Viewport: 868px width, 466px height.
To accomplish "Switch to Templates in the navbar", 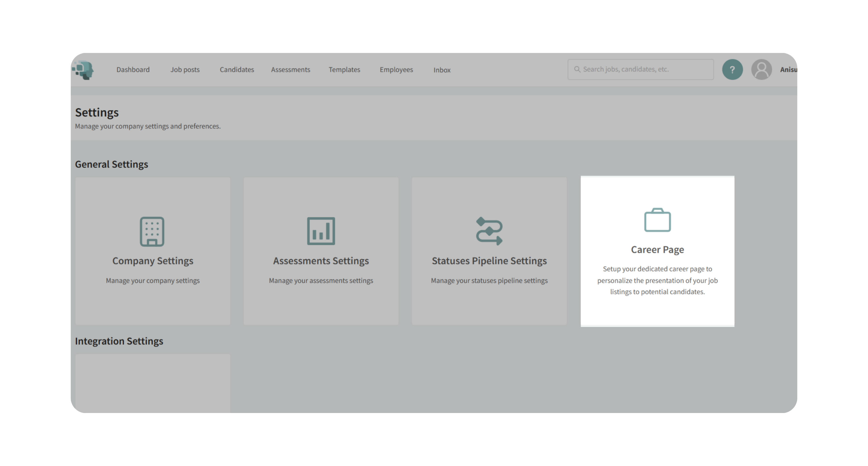I will pyautogui.click(x=344, y=70).
